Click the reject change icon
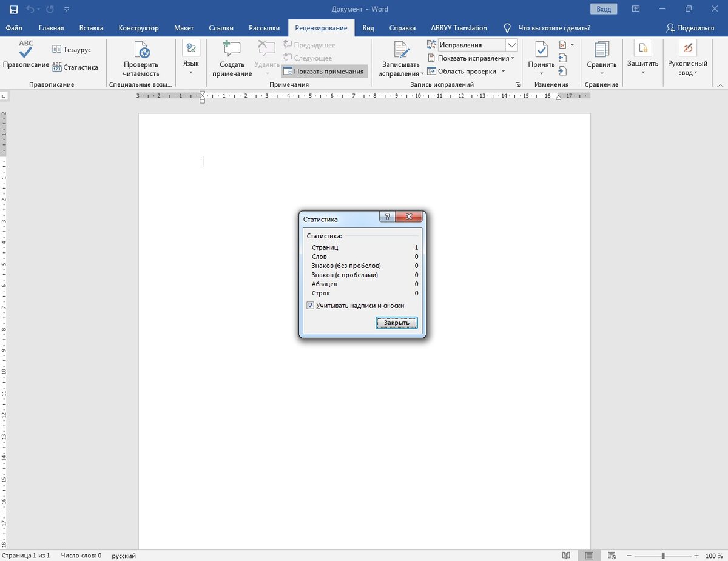This screenshot has width=728, height=561. pos(562,45)
